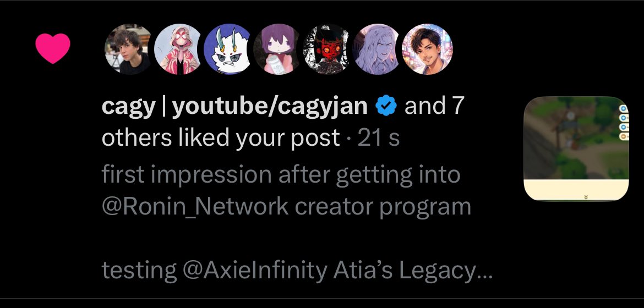Image resolution: width=644 pixels, height=308 pixels.
Task: Open the purple-haired chibi girl avatar
Action: click(x=278, y=49)
